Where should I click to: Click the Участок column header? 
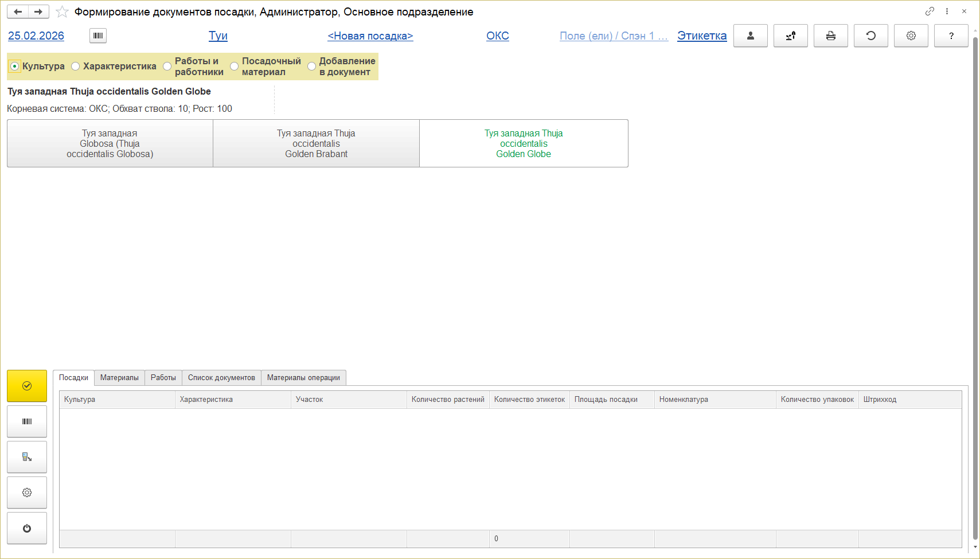pos(349,400)
